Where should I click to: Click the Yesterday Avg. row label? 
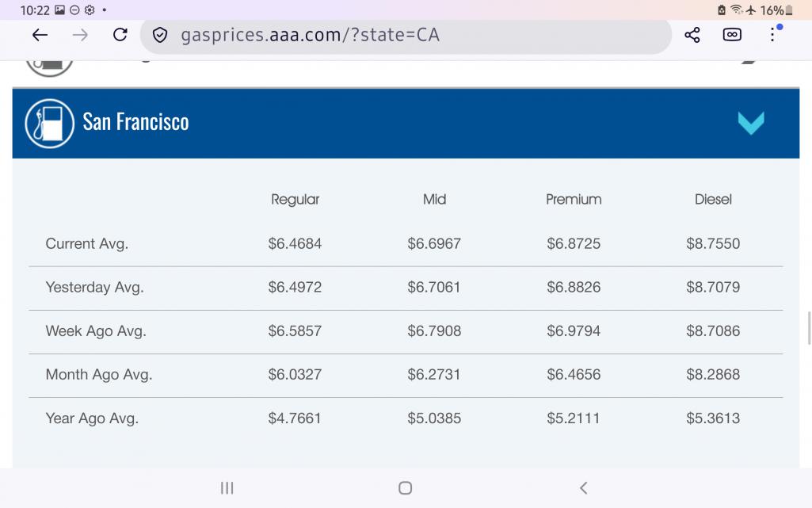pos(95,288)
